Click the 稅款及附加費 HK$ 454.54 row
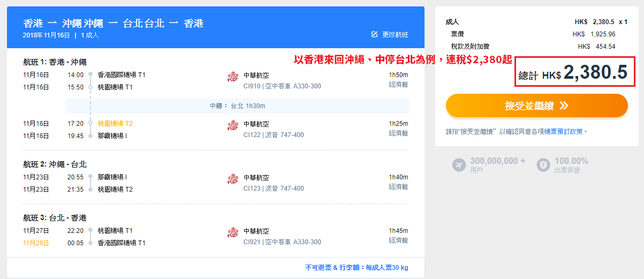The height and width of the screenshot is (279, 644). coord(533,47)
